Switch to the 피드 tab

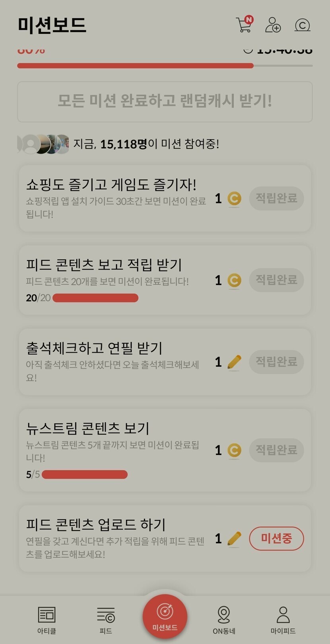(106, 620)
